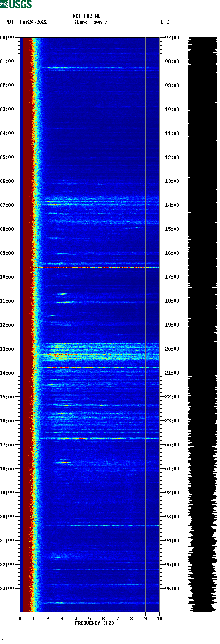Screen dimensions: 220x644
Task: Click the '21:00' PDT time label
Action: click(x=7, y=541)
